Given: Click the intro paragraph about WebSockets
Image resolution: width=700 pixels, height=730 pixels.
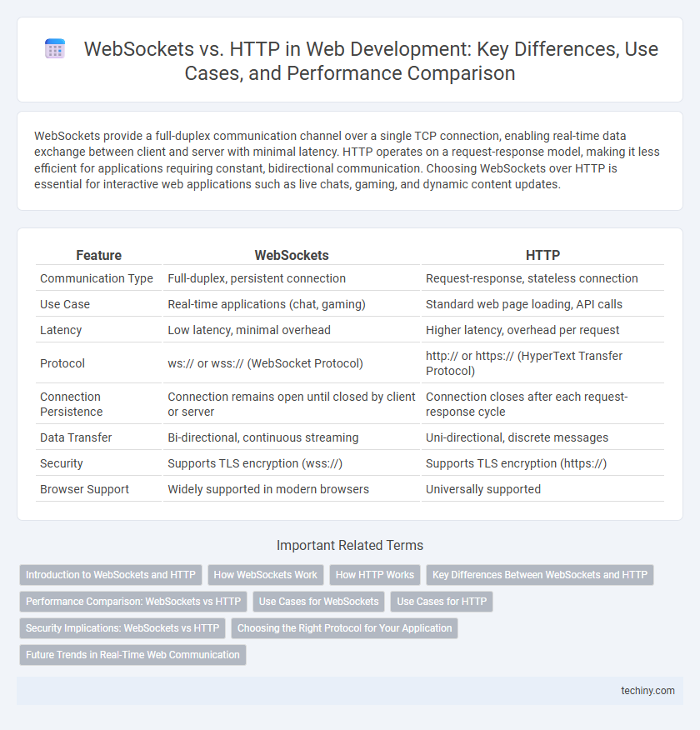Looking at the screenshot, I should [347, 160].
